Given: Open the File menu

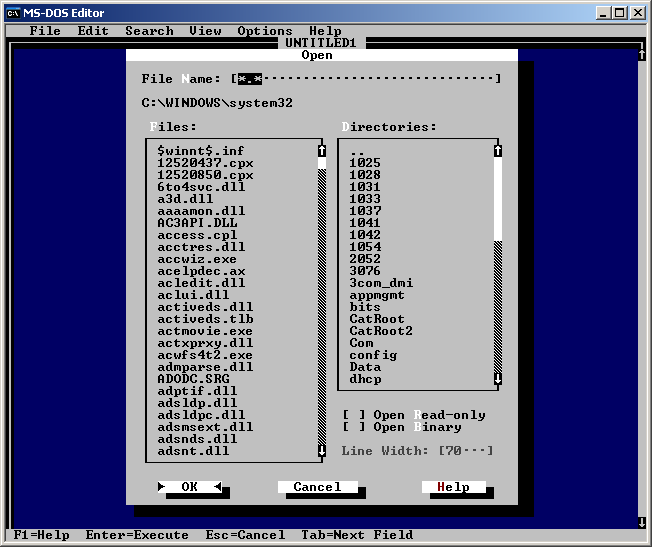Looking at the screenshot, I should (45, 31).
